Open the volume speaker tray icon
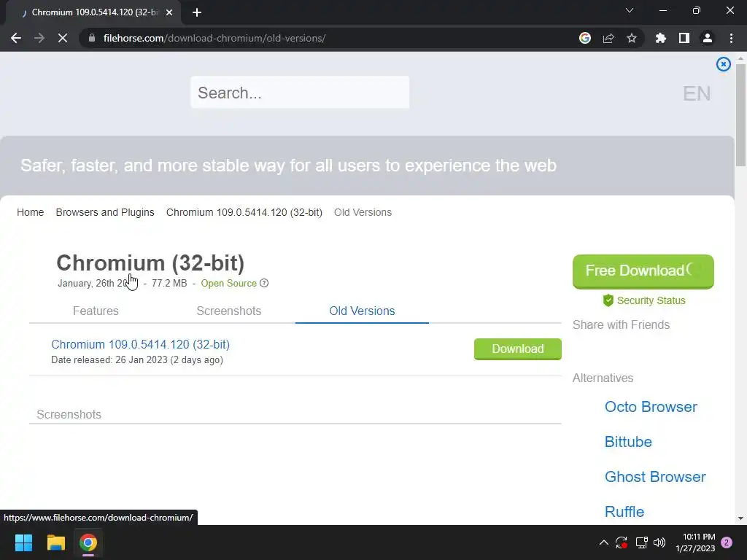This screenshot has height=560, width=747. point(659,542)
